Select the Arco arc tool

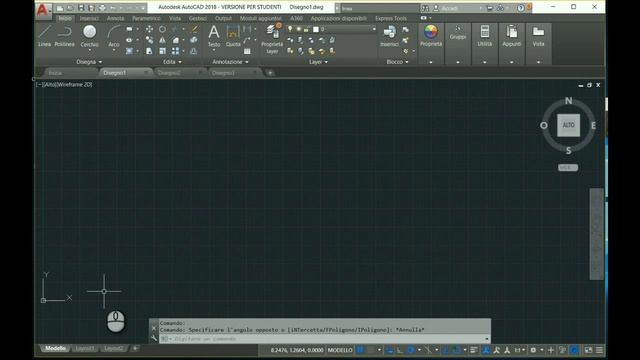coord(114,36)
